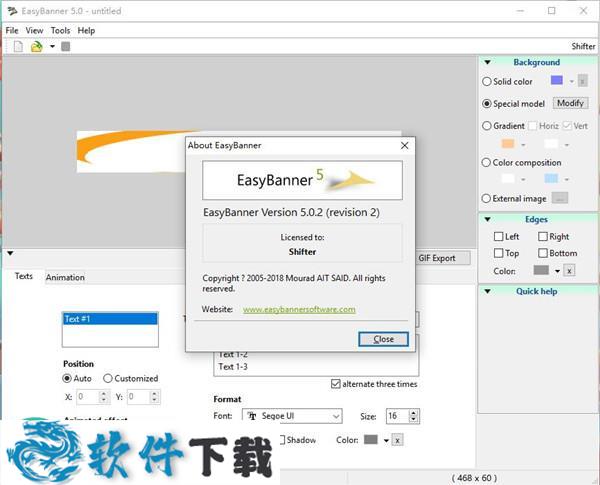The width and height of the screenshot is (600, 485).
Task: Open the Tools menu
Action: (x=60, y=30)
